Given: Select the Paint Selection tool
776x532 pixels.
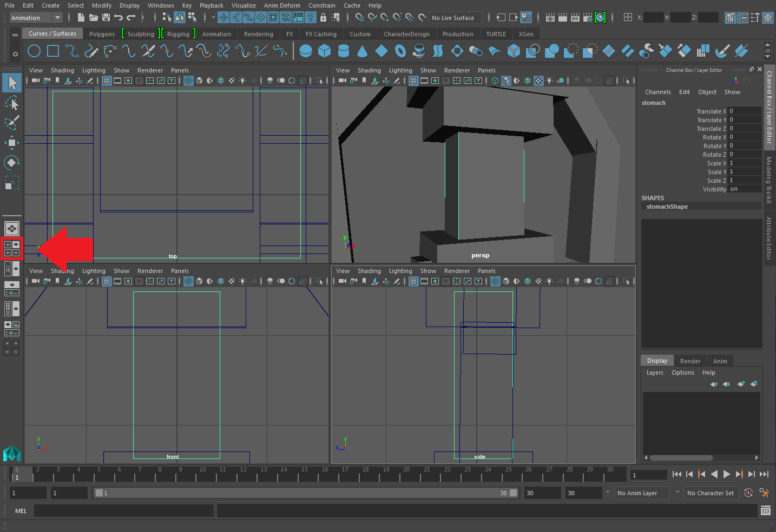Looking at the screenshot, I should tap(12, 123).
